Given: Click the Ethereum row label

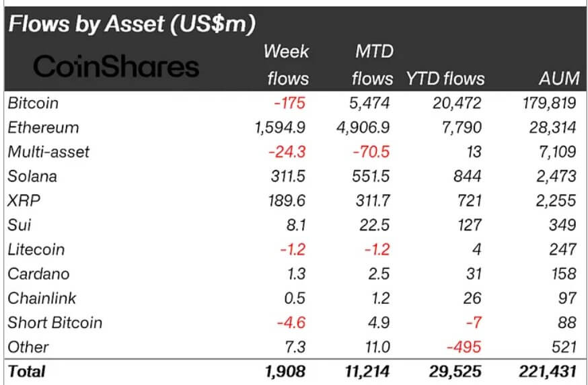Looking at the screenshot, I should pyautogui.click(x=43, y=128).
